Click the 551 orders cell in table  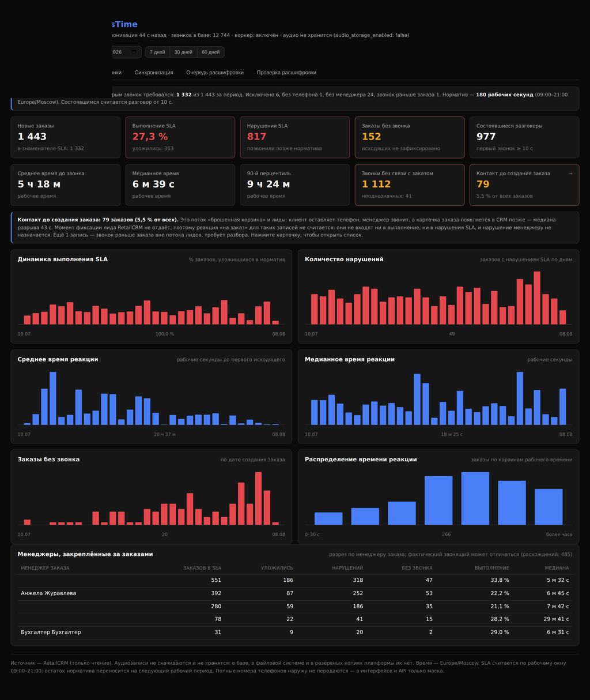pyautogui.click(x=216, y=580)
